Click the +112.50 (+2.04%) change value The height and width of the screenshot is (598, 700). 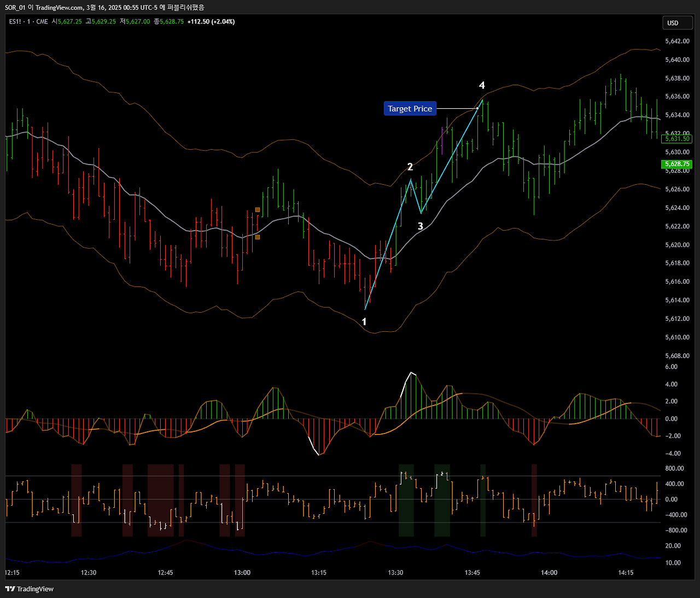click(211, 22)
